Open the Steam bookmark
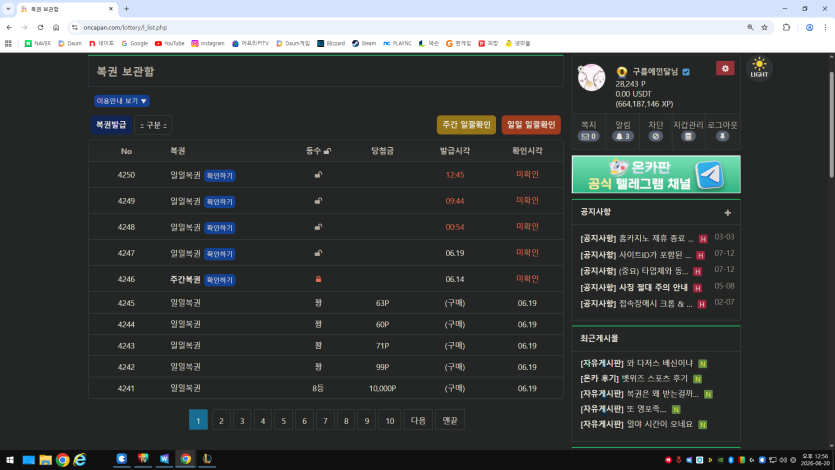The height and width of the screenshot is (470, 835). coord(364,44)
